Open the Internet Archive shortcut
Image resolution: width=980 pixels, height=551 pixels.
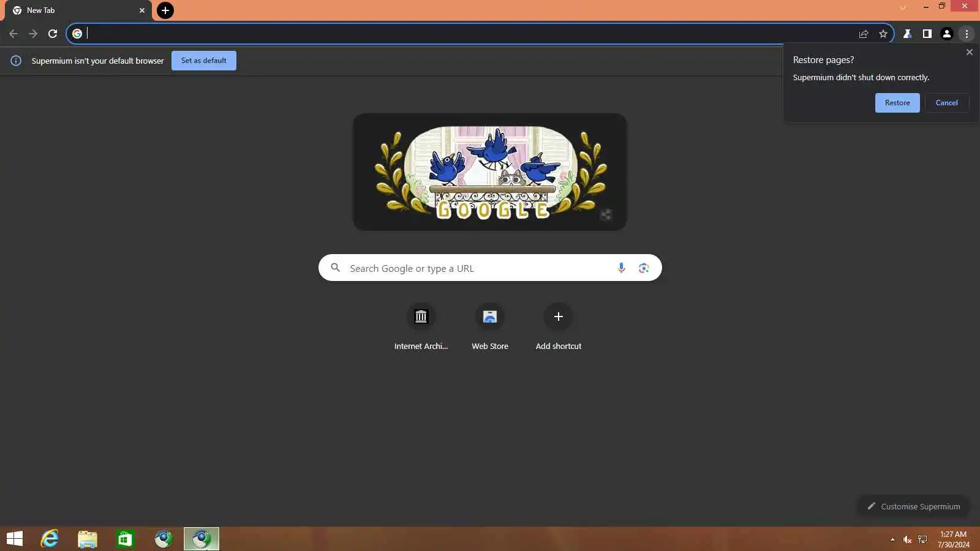tap(421, 327)
